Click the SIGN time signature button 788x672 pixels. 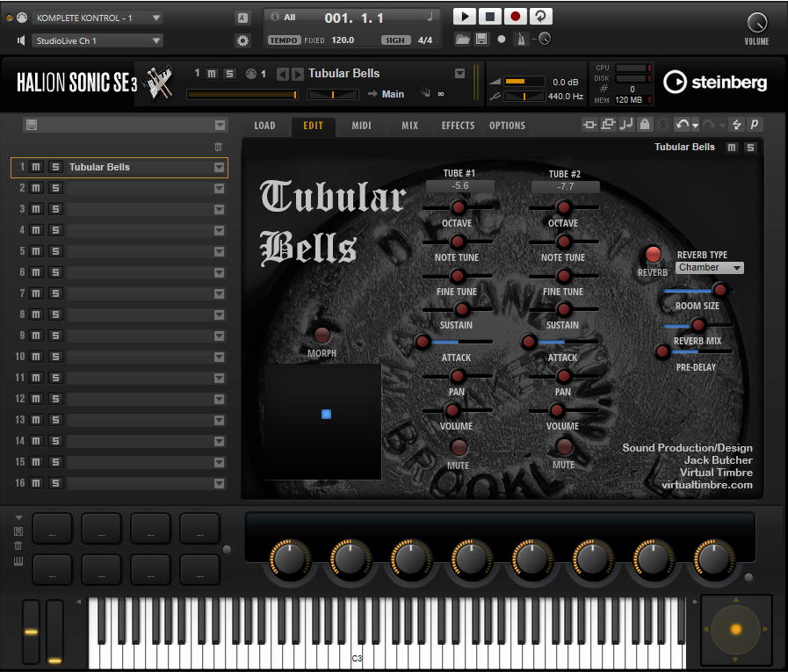pos(395,40)
